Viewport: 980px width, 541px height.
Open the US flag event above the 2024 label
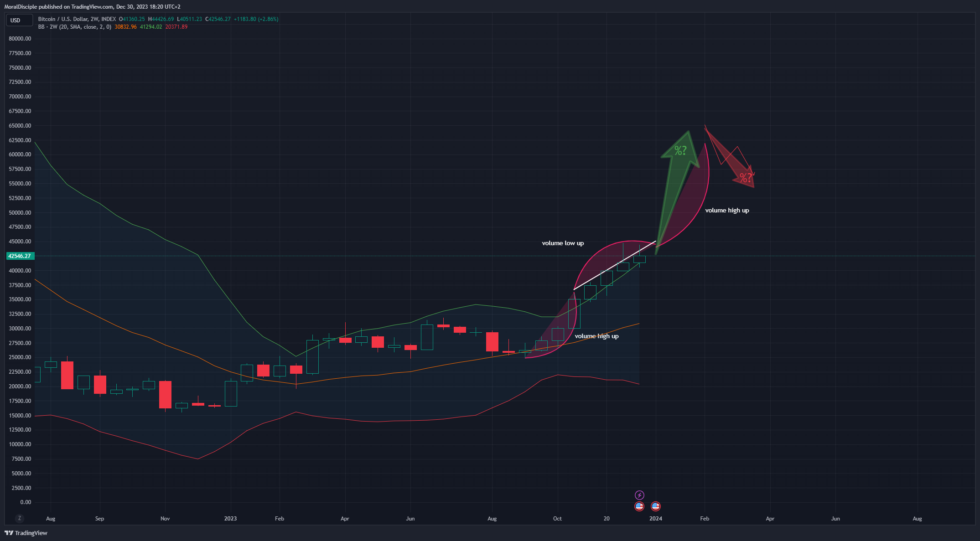(x=656, y=506)
